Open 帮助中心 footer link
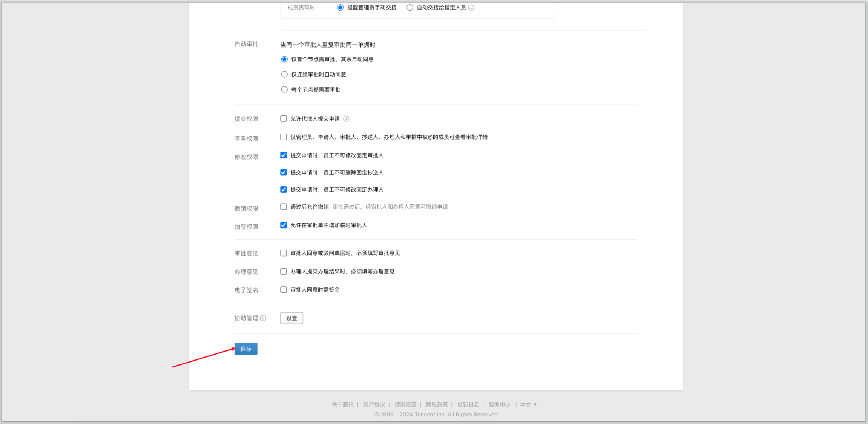868x424 pixels. coord(499,404)
